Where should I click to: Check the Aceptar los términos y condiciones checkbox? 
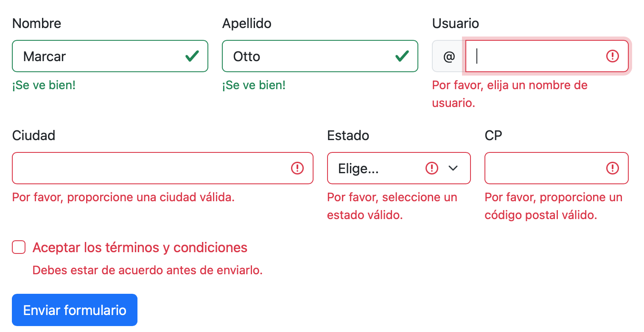19,247
